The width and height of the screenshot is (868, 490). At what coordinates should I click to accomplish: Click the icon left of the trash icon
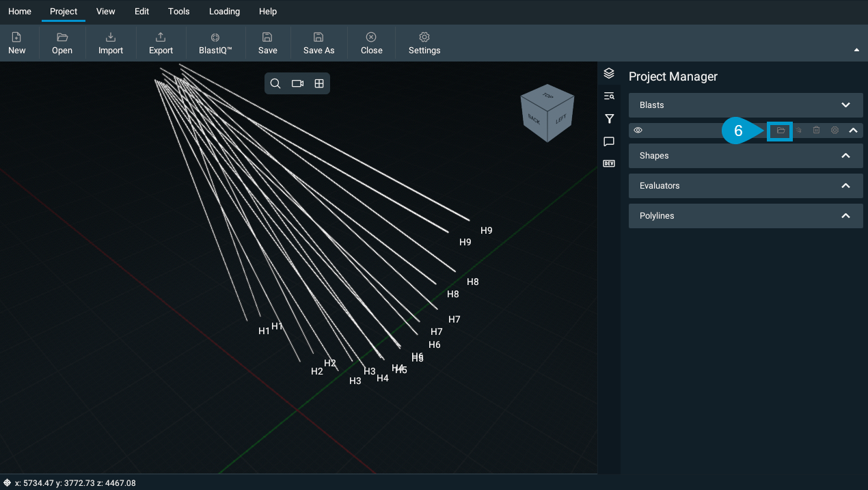point(798,130)
